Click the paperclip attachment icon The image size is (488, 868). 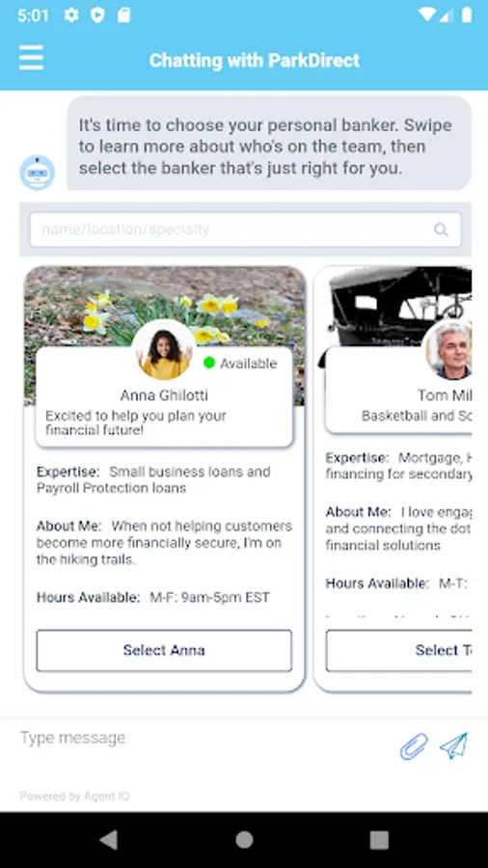[x=414, y=746]
